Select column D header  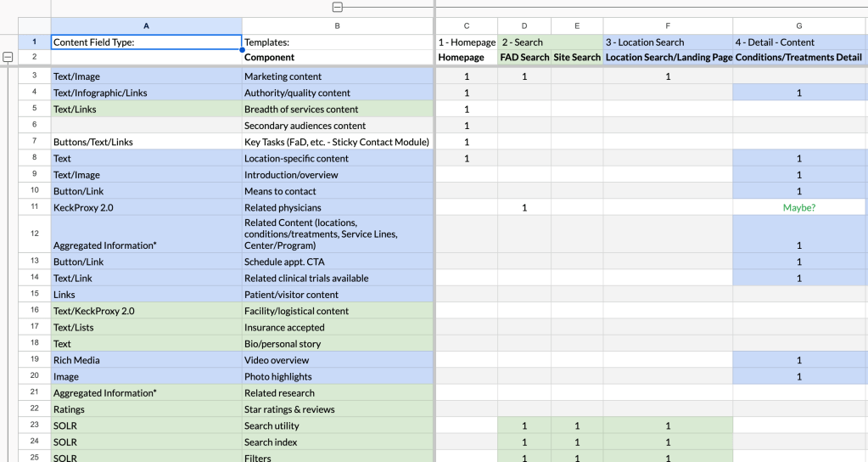pyautogui.click(x=524, y=25)
